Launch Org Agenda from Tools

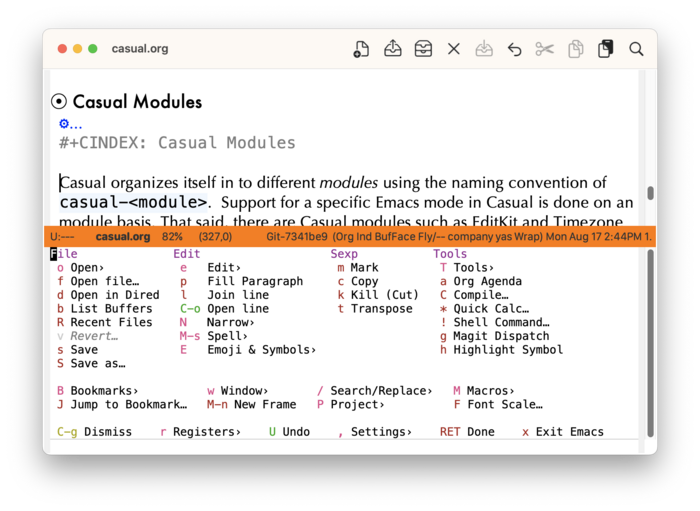pyautogui.click(x=481, y=281)
